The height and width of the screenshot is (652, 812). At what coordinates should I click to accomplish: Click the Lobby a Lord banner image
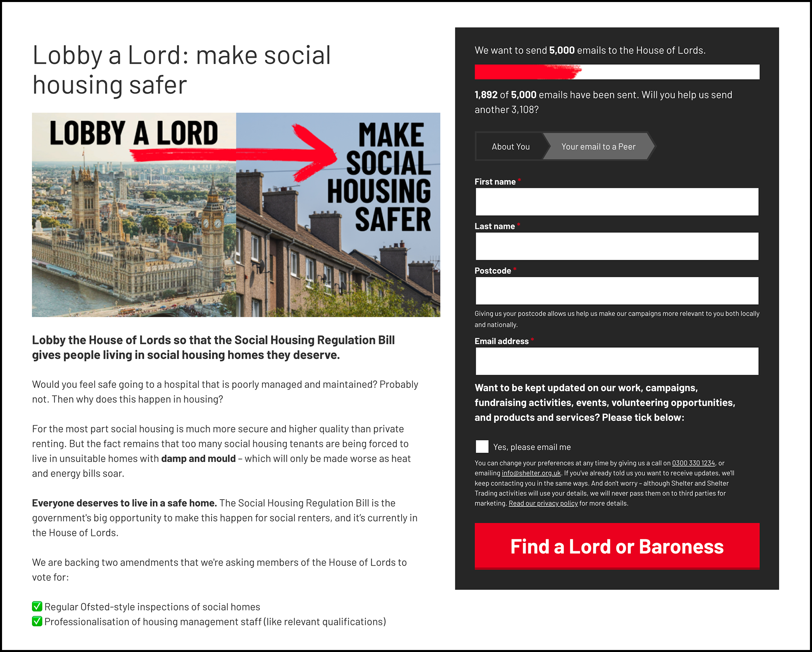[237, 213]
